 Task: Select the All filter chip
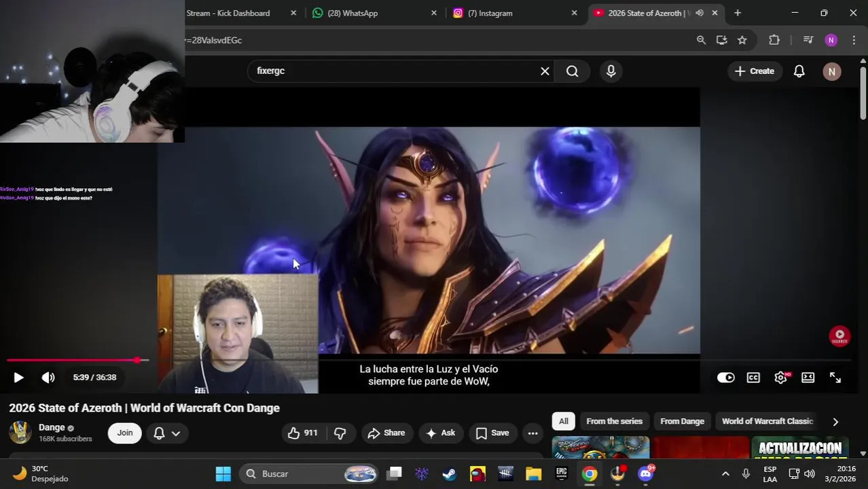(x=564, y=422)
